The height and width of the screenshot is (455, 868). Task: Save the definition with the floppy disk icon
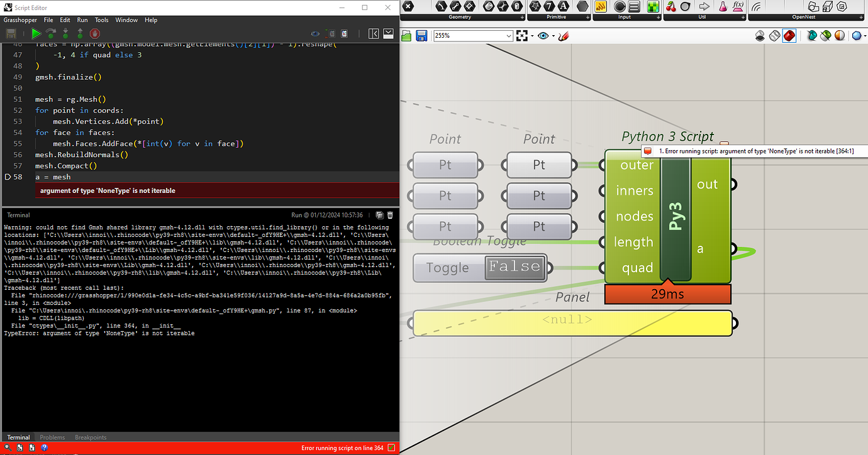pos(421,36)
